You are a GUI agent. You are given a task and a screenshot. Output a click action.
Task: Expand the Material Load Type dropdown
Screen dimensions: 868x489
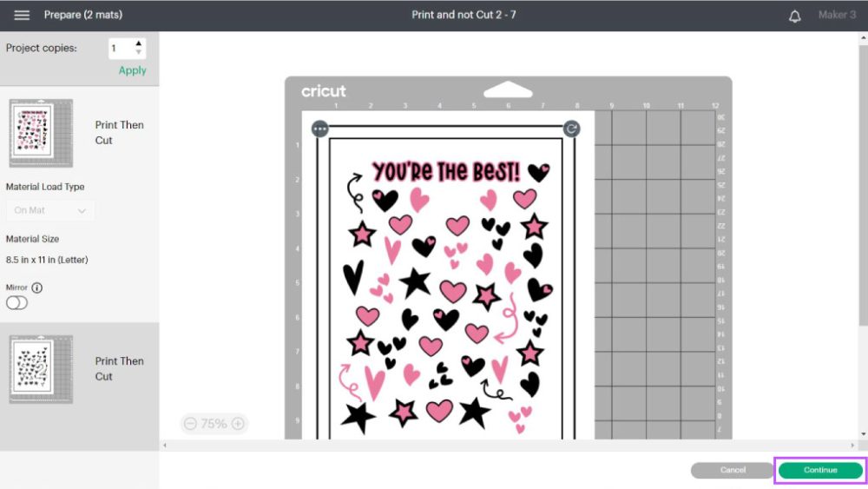50,210
